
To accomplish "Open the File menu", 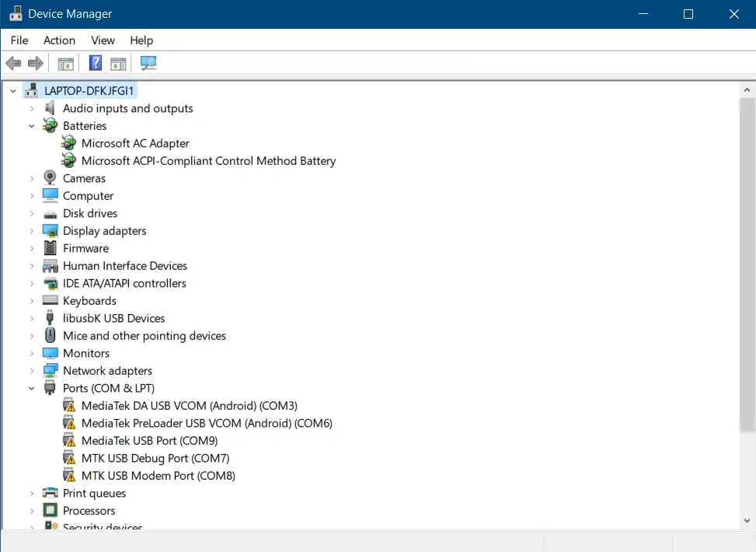I will (x=19, y=40).
